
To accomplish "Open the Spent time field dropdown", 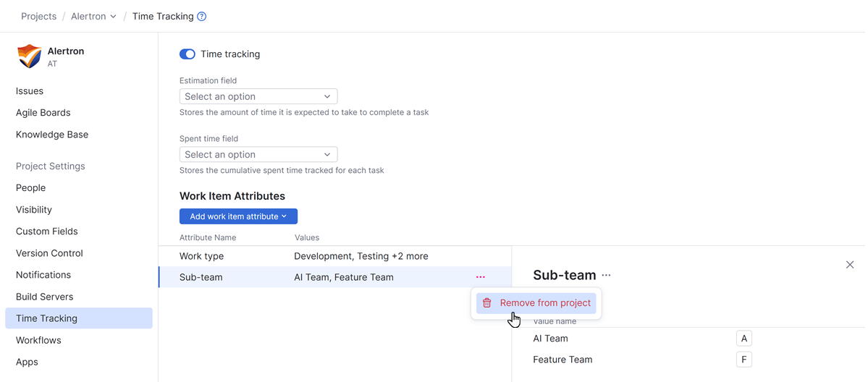I will tap(258, 155).
